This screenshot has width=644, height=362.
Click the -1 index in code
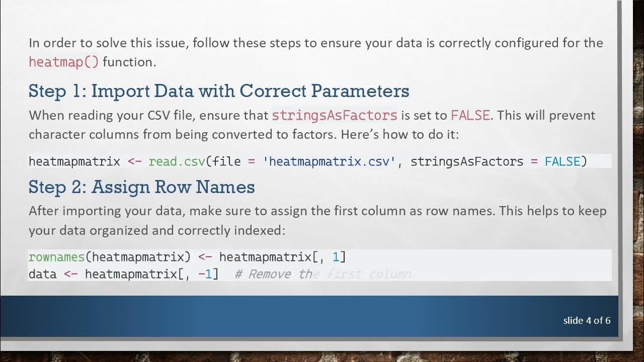tap(208, 274)
